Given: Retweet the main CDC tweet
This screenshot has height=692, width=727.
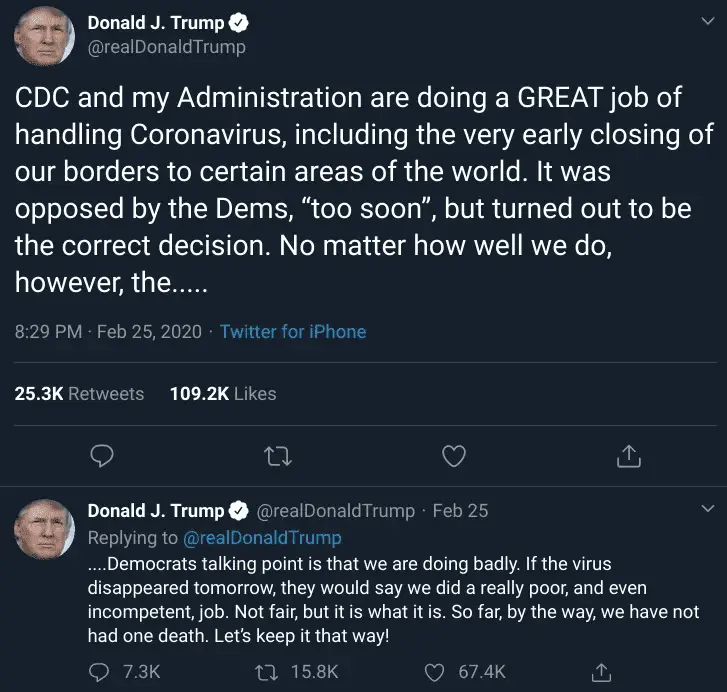Looking at the screenshot, I should [278, 457].
